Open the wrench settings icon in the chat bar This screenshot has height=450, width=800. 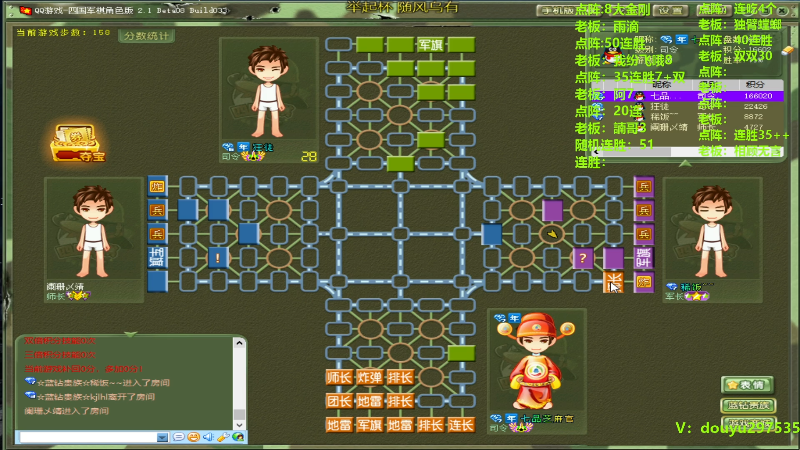pos(222,437)
